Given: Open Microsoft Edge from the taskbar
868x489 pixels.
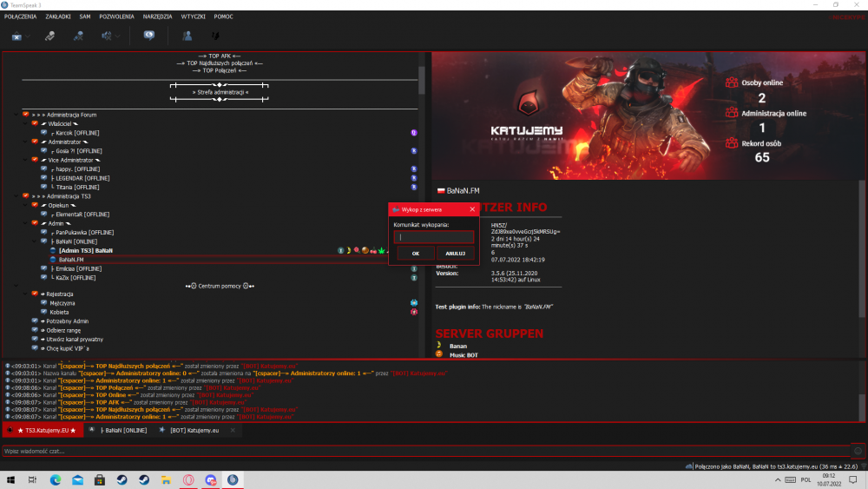Looking at the screenshot, I should point(56,480).
